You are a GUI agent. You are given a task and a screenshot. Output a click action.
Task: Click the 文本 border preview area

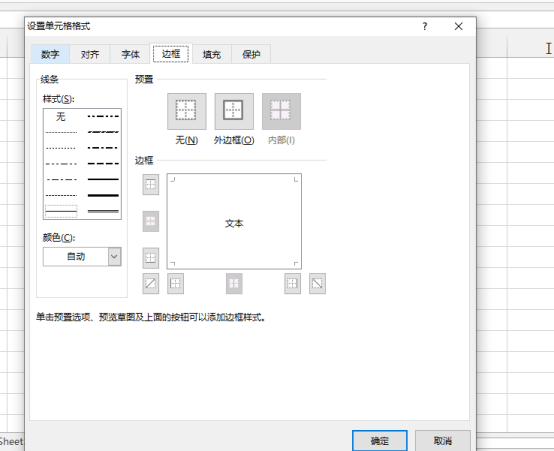[x=234, y=221]
